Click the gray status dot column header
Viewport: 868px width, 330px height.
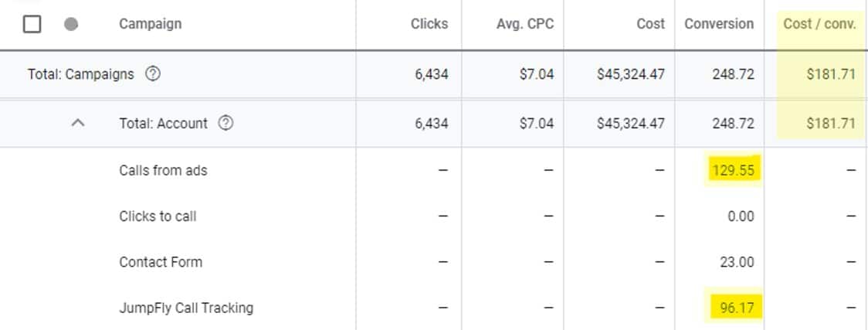pyautogui.click(x=71, y=25)
